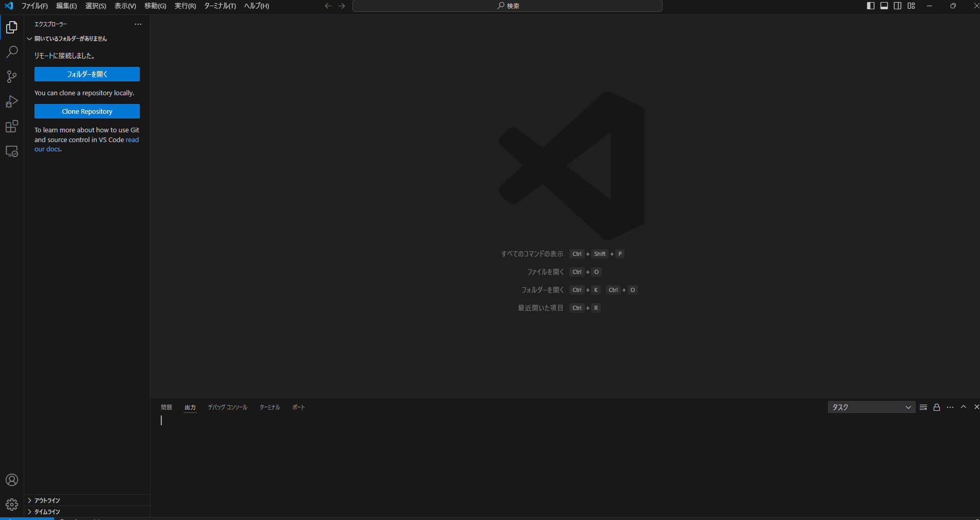Viewport: 980px width, 520px height.
Task: Switch to the 出力 panel tab
Action: tap(190, 407)
